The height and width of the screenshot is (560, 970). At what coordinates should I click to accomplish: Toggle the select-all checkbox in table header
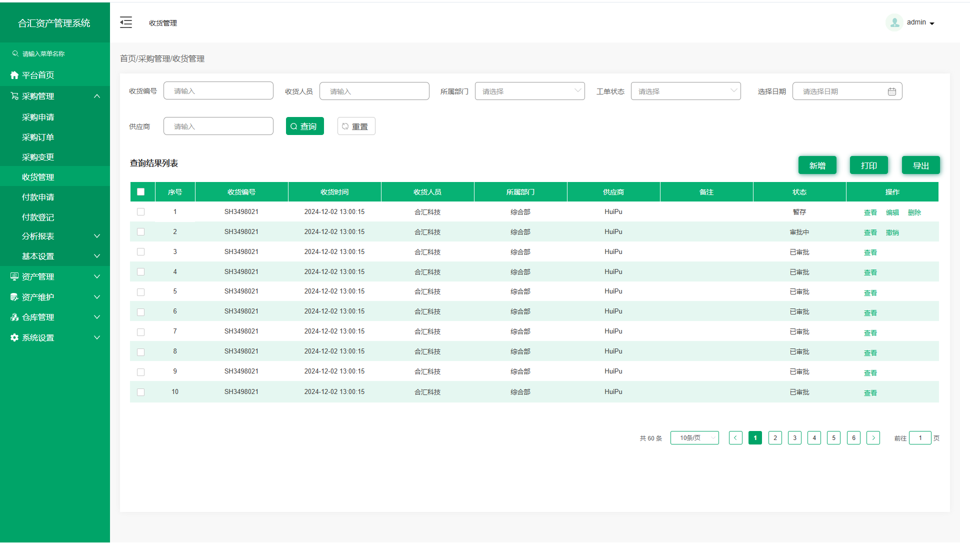pyautogui.click(x=140, y=192)
